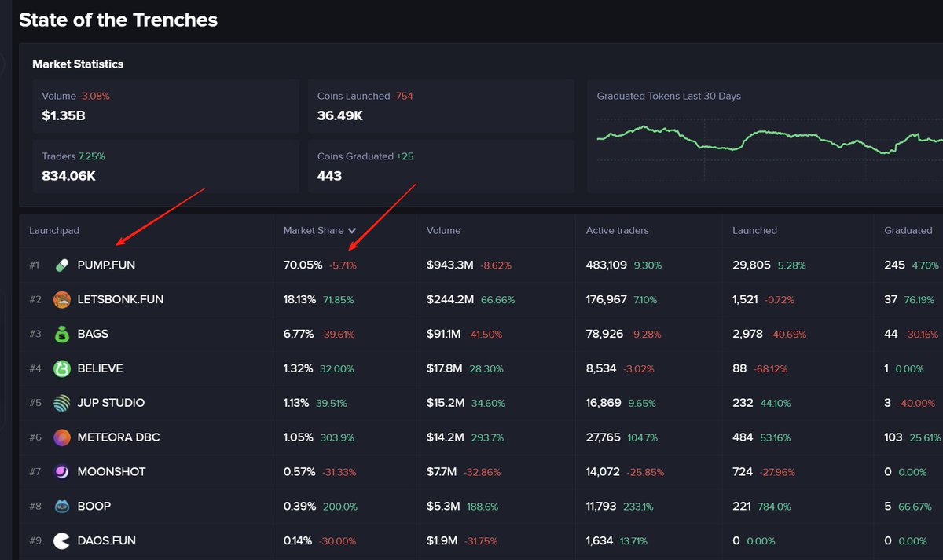Click the Graduated Tokens 30 Days chart
The image size is (943, 560).
pyautogui.click(x=765, y=136)
